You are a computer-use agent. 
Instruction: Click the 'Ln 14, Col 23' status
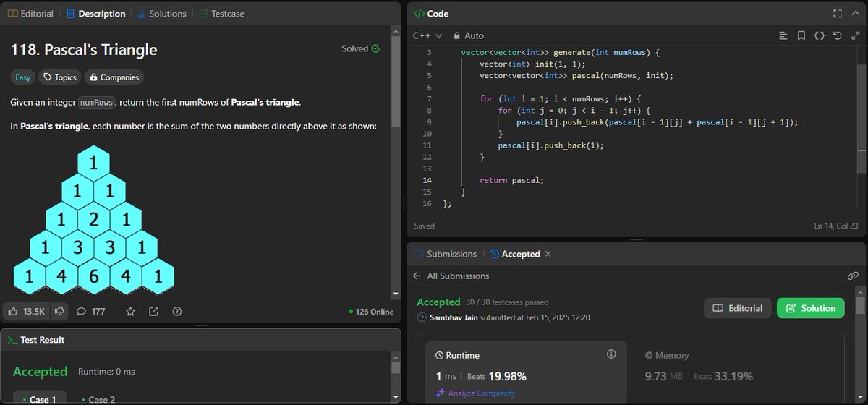pos(836,226)
